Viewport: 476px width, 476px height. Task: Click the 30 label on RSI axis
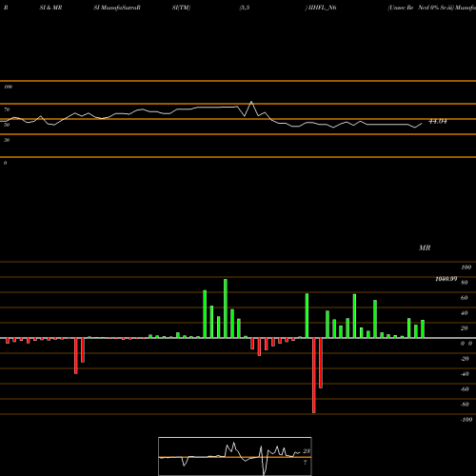click(7, 140)
